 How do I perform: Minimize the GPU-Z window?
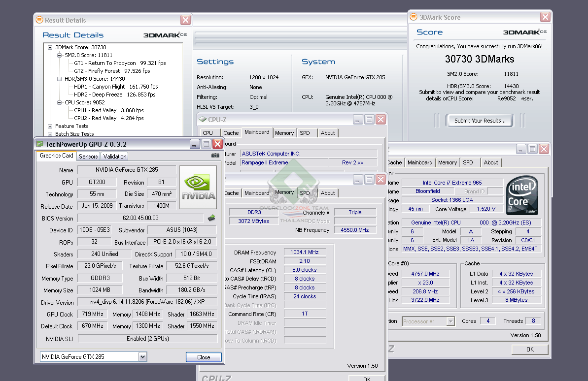point(195,144)
